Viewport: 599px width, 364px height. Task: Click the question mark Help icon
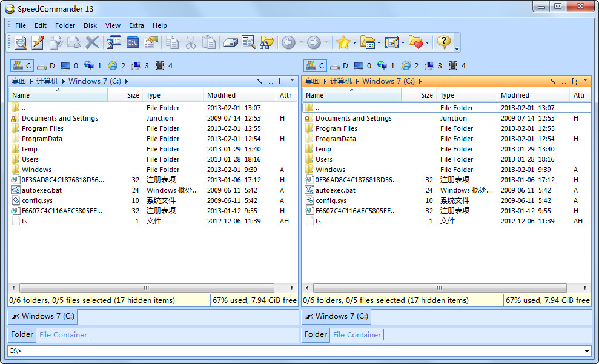443,42
